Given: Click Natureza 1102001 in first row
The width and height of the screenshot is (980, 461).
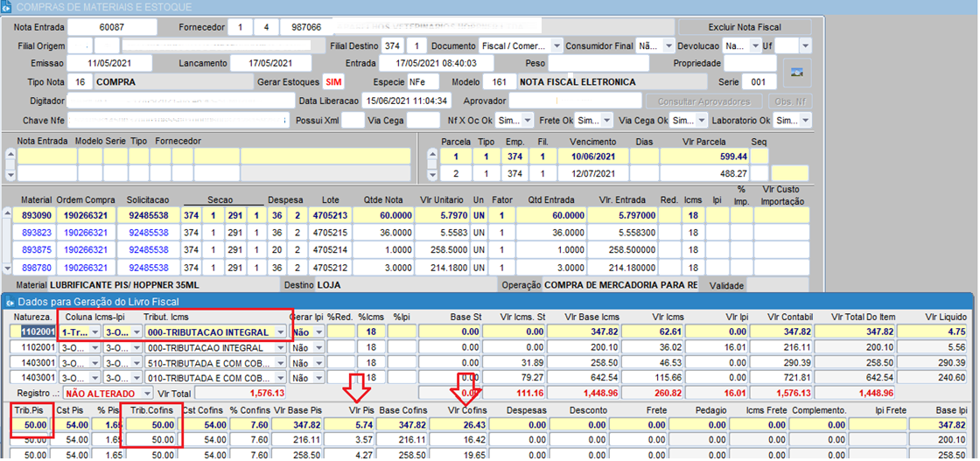Looking at the screenshot, I should 36,332.
